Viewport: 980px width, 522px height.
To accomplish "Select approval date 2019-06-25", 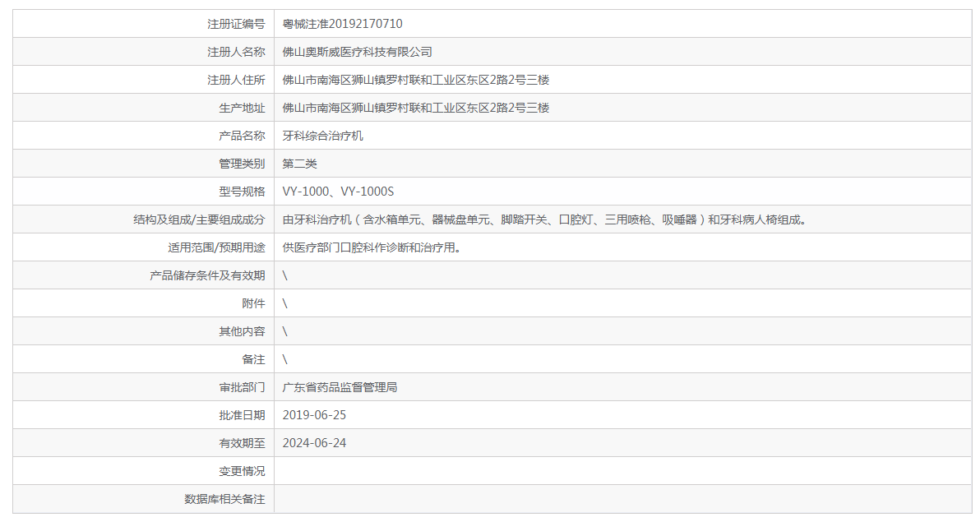I will (314, 415).
